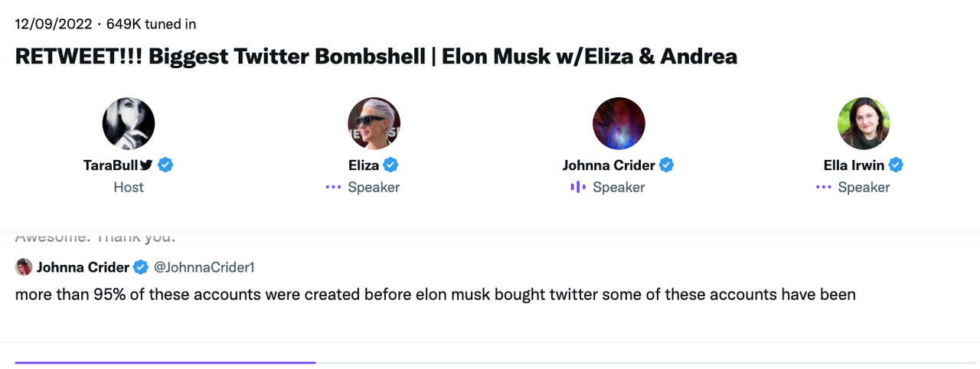Click Eliza's blue verified badge

[x=391, y=165]
